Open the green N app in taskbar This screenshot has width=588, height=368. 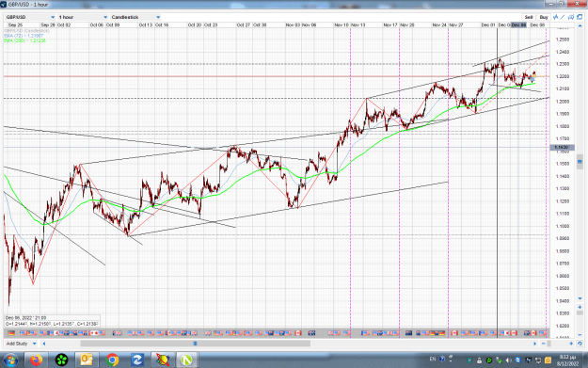(186, 360)
